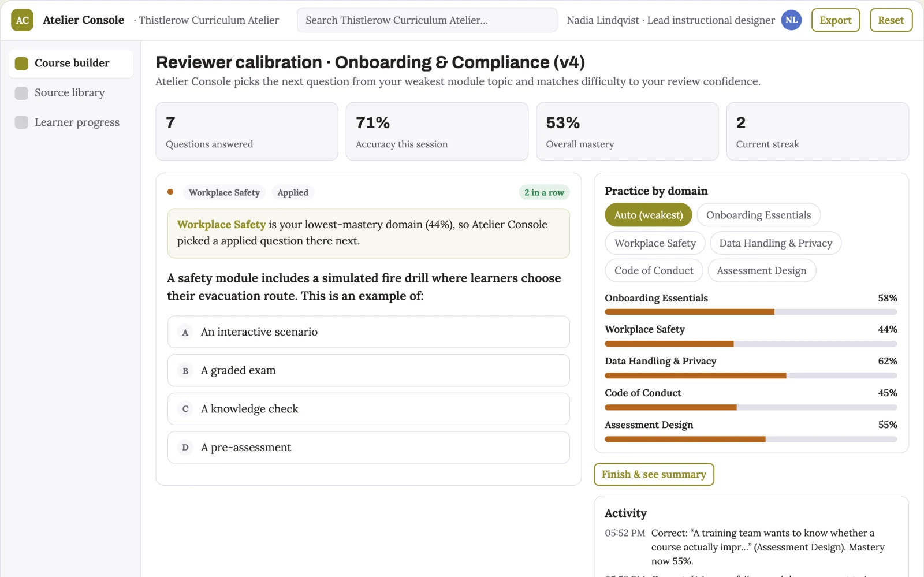Pick the Code of Conduct chip
This screenshot has height=577, width=924.
coord(654,270)
